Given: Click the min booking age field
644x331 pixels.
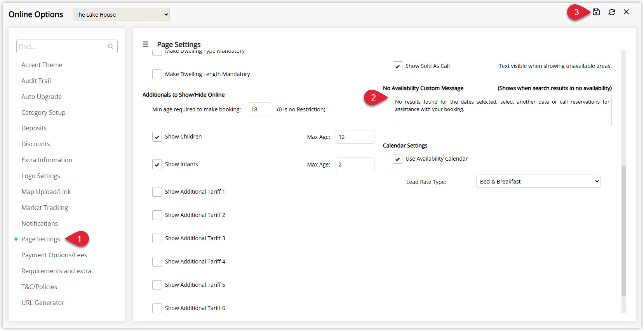Looking at the screenshot, I should click(259, 109).
